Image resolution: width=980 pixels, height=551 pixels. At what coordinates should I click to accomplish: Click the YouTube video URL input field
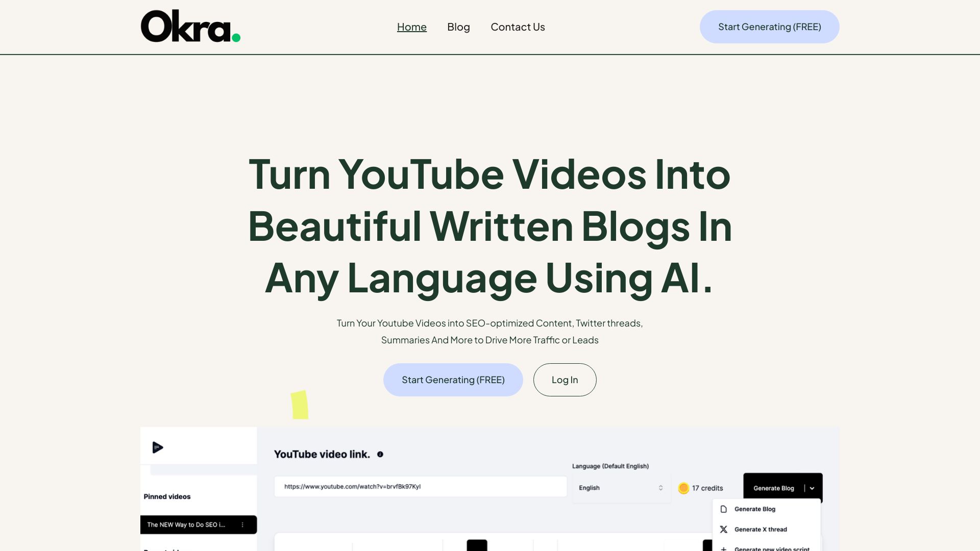[421, 486]
